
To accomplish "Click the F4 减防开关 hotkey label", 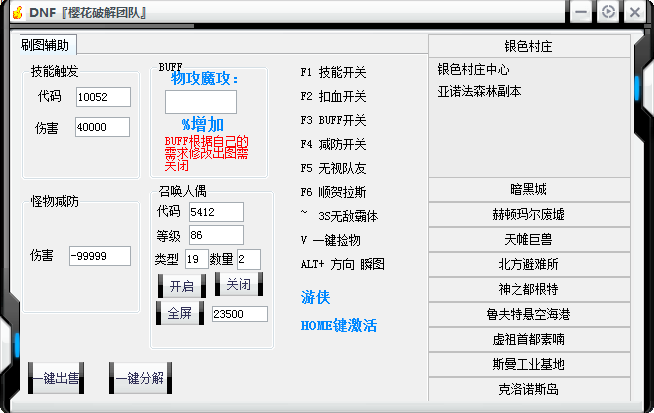I will tap(333, 145).
